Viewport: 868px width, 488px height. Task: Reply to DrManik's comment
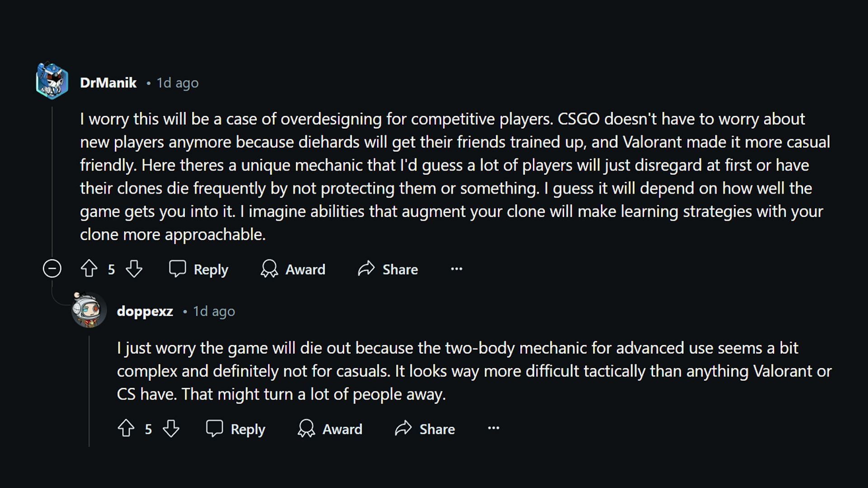pyautogui.click(x=198, y=269)
